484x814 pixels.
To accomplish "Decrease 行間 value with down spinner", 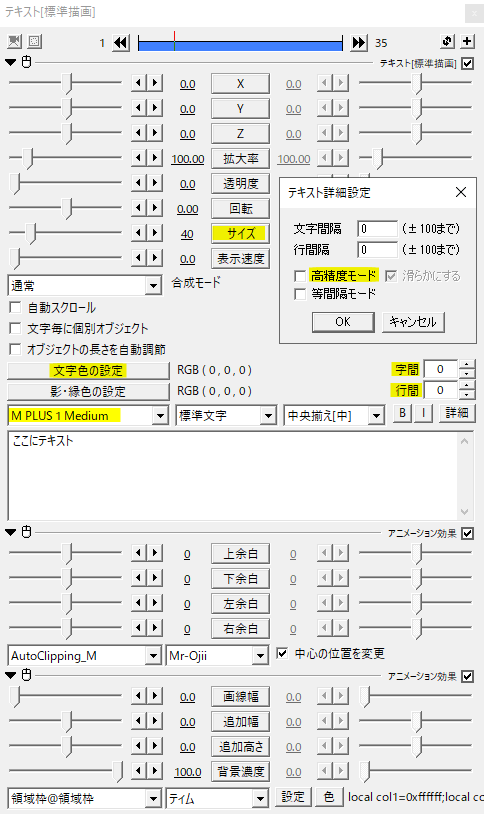I will click(467, 395).
